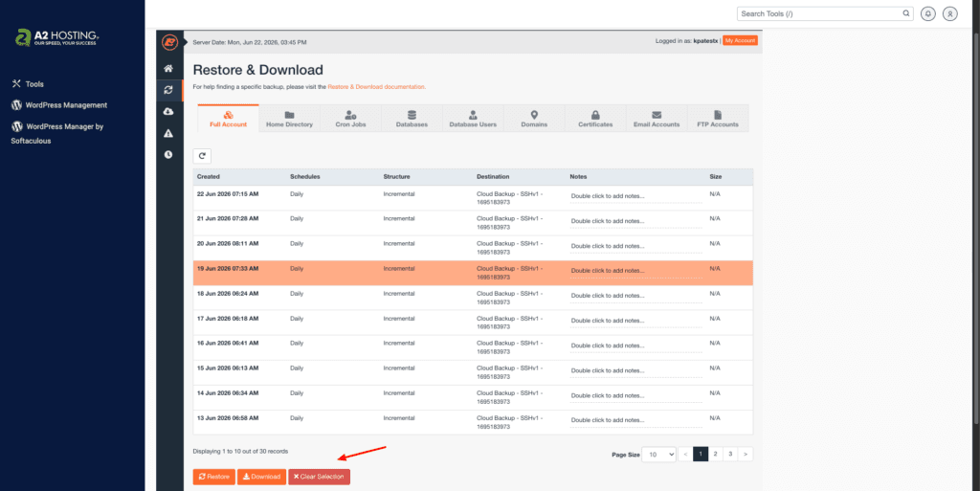Select the 19 Jun 2026 07:33 AM backup
980x491 pixels.
[x=473, y=273]
